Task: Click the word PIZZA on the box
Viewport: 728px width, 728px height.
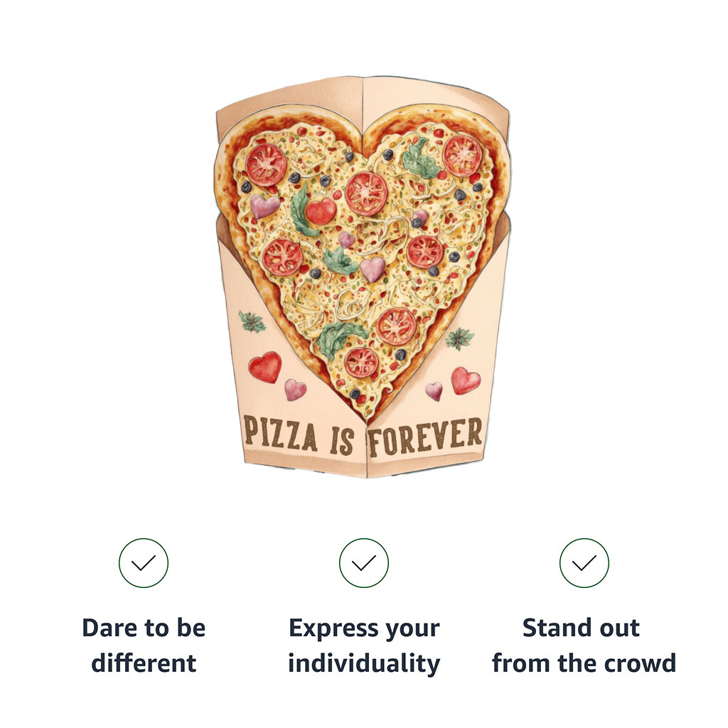Action: [x=280, y=433]
